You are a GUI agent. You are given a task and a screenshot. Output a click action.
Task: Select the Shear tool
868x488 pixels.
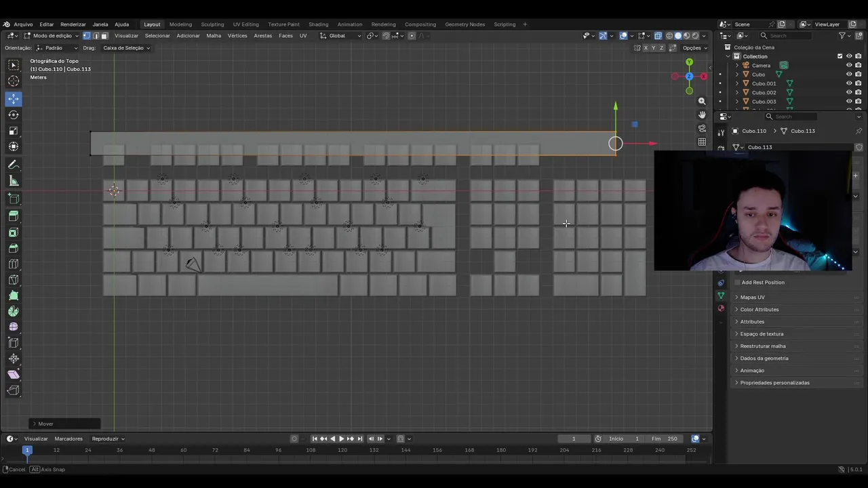14,374
